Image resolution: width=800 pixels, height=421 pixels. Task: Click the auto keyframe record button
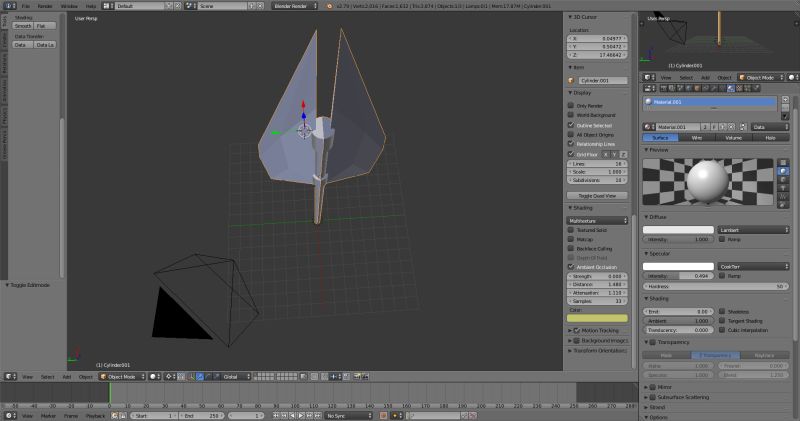pos(383,416)
